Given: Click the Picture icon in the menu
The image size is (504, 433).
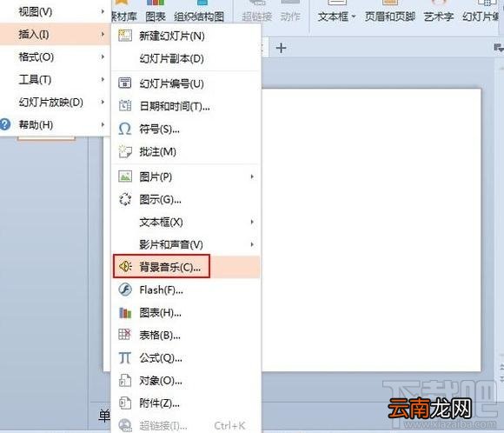Looking at the screenshot, I should point(125,177).
